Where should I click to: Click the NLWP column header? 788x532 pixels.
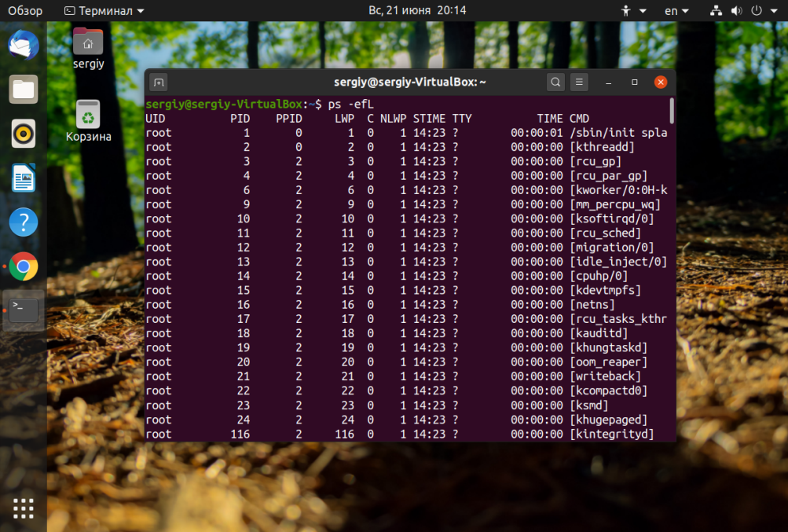pyautogui.click(x=393, y=119)
